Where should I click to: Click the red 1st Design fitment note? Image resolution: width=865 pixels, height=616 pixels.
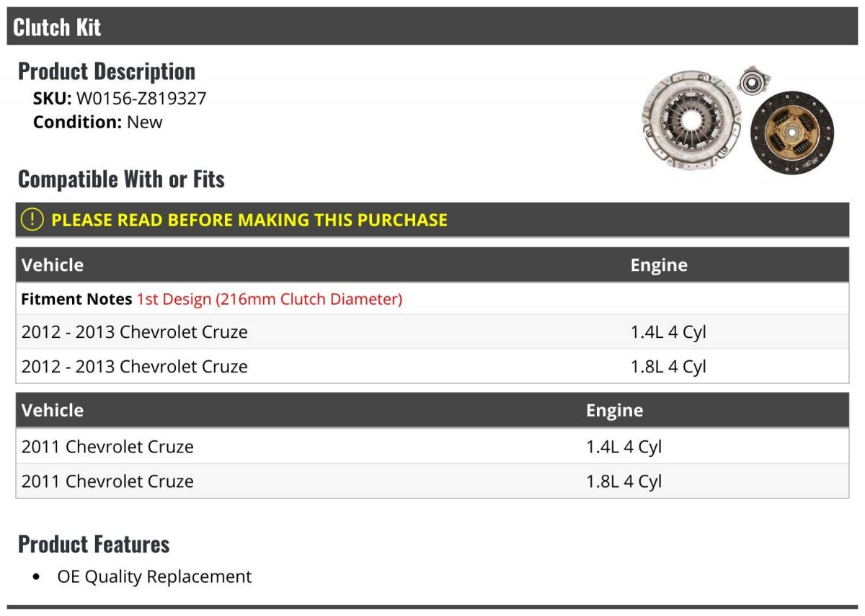[269, 298]
